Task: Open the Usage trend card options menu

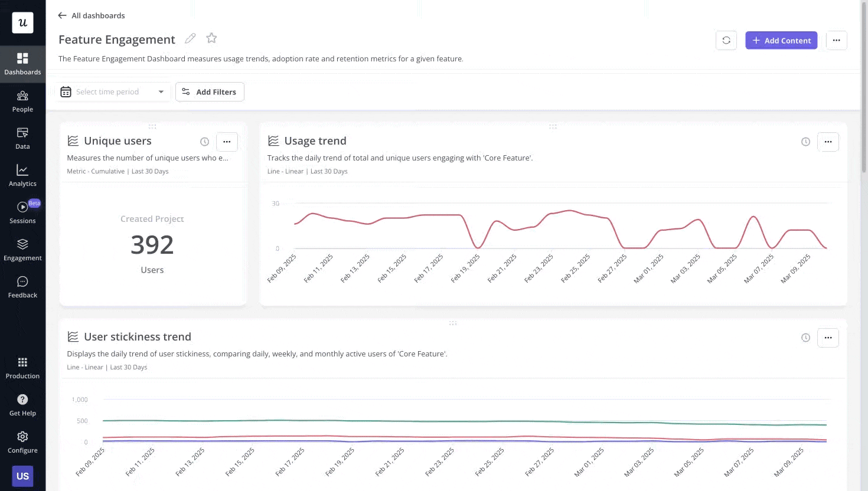Action: (x=828, y=142)
